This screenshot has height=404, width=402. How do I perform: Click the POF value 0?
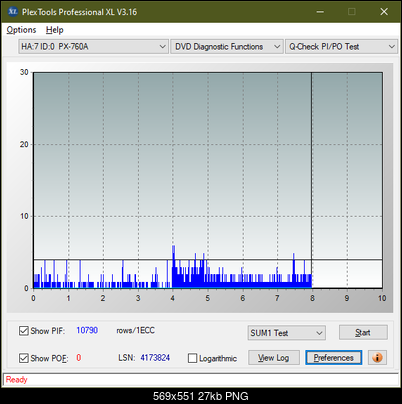[79, 358]
